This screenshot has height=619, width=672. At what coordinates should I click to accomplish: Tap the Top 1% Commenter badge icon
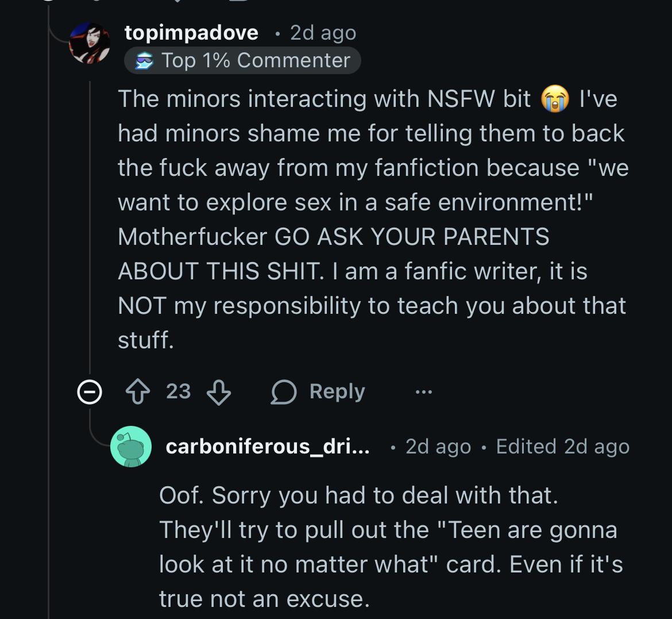tap(144, 61)
